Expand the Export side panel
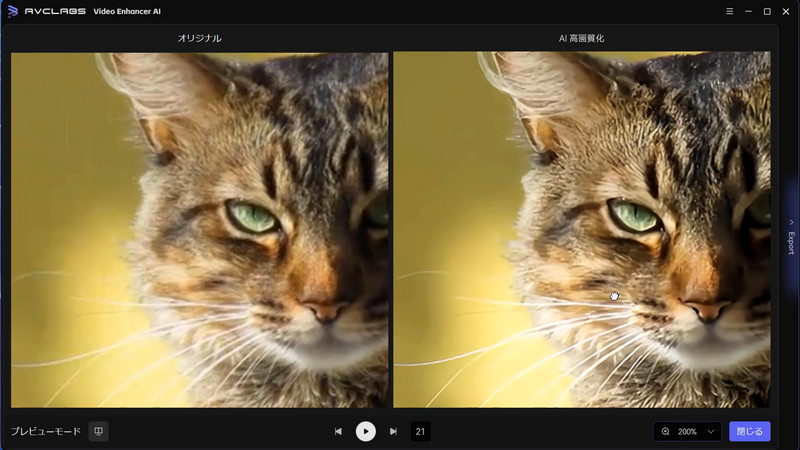Viewport: 800px width, 450px height. coord(791,237)
